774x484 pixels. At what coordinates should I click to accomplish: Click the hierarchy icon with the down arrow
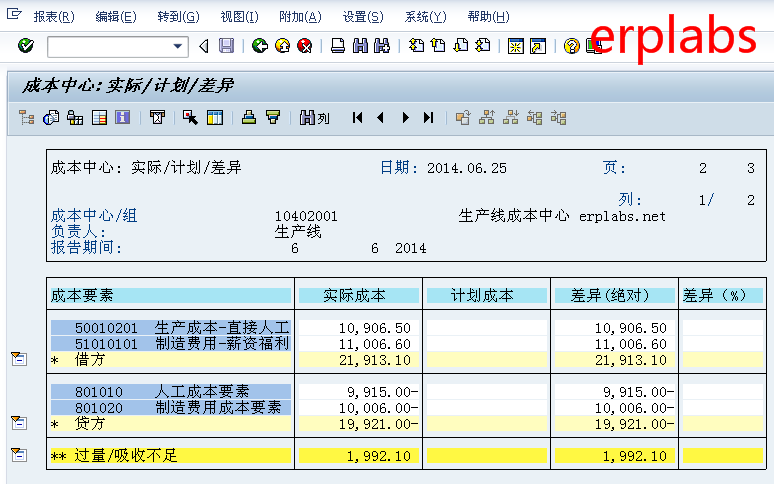[510, 117]
